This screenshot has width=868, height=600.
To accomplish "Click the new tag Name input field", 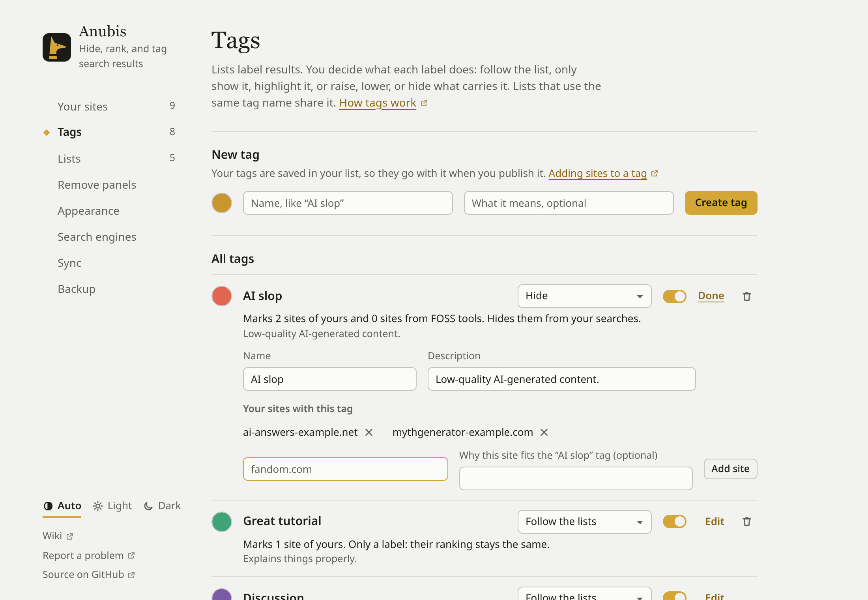I will point(348,203).
